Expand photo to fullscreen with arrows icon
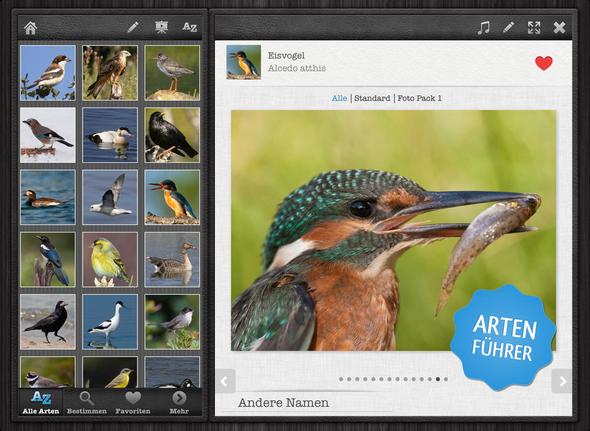 pyautogui.click(x=534, y=27)
